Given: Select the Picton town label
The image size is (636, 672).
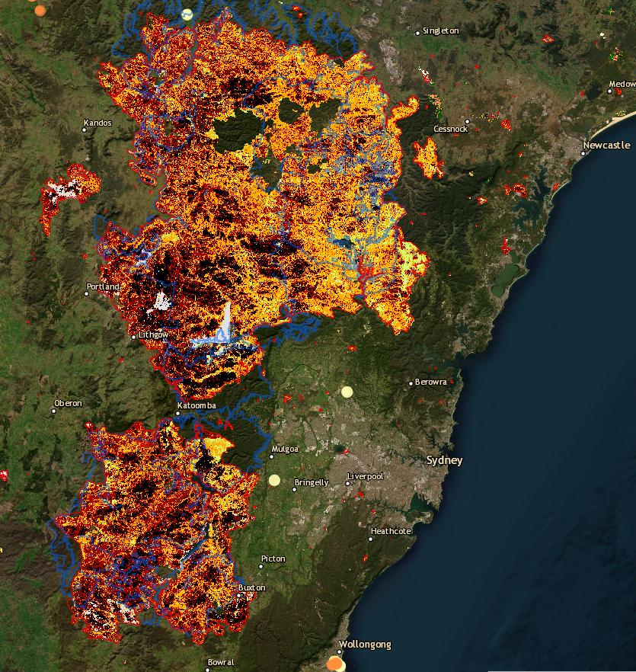Looking at the screenshot, I should point(273,559).
